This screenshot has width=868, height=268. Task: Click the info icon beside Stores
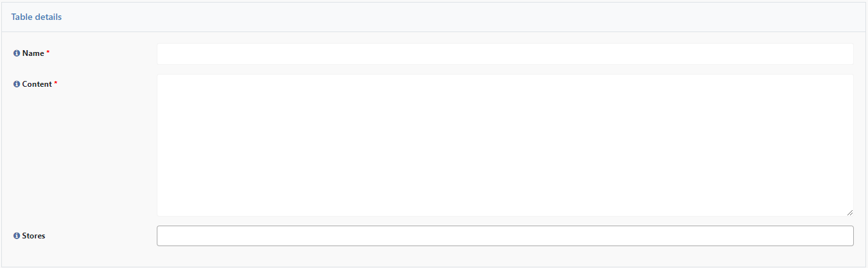click(x=17, y=236)
